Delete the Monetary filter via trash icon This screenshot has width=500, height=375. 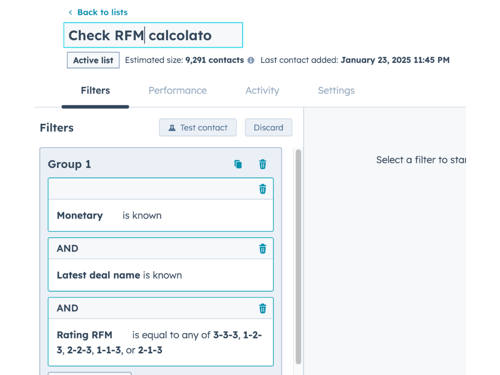(x=263, y=189)
